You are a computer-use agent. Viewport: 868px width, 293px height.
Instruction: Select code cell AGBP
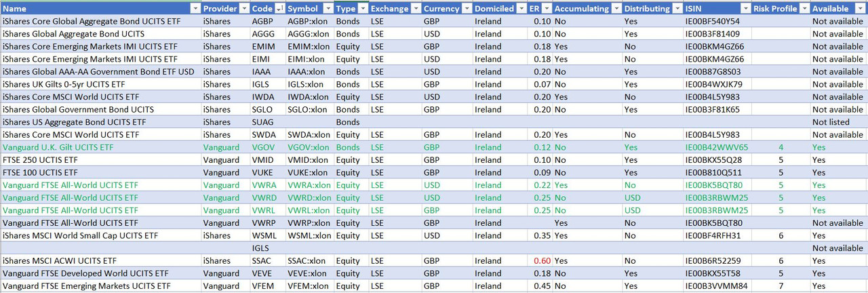(x=267, y=22)
